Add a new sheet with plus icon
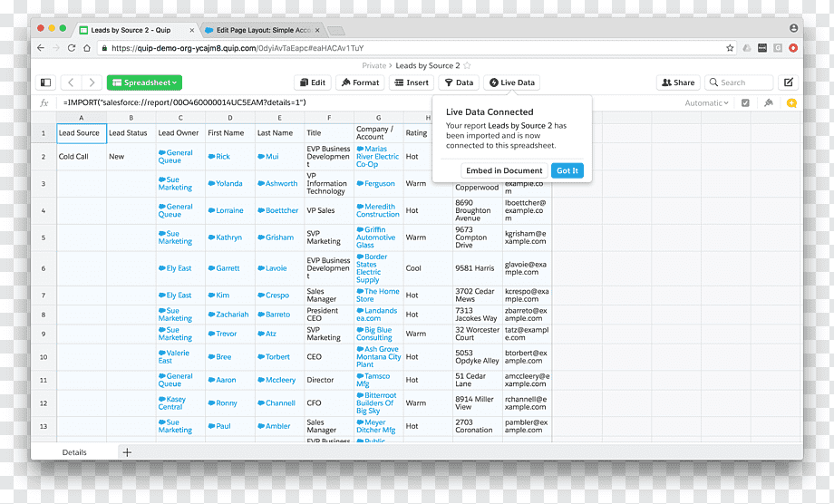 [x=127, y=452]
